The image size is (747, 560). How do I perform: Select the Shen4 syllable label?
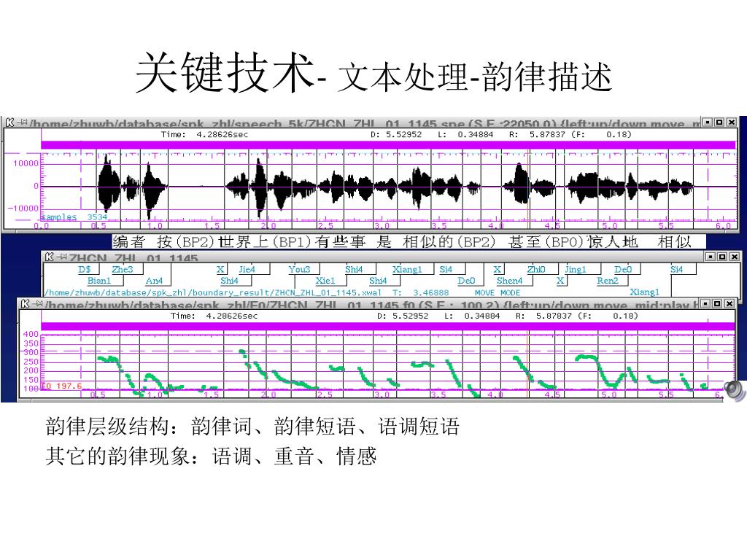pos(509,281)
